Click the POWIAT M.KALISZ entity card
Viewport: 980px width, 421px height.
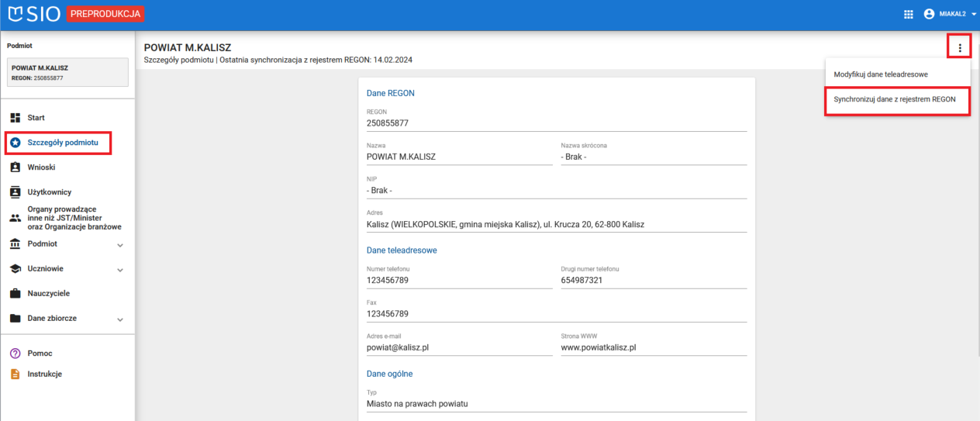pyautogui.click(x=67, y=72)
